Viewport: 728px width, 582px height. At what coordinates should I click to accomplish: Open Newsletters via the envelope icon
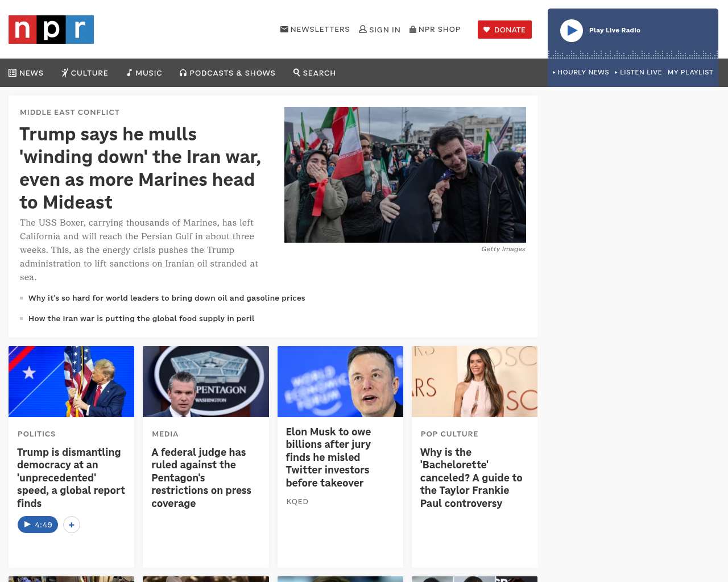[284, 29]
